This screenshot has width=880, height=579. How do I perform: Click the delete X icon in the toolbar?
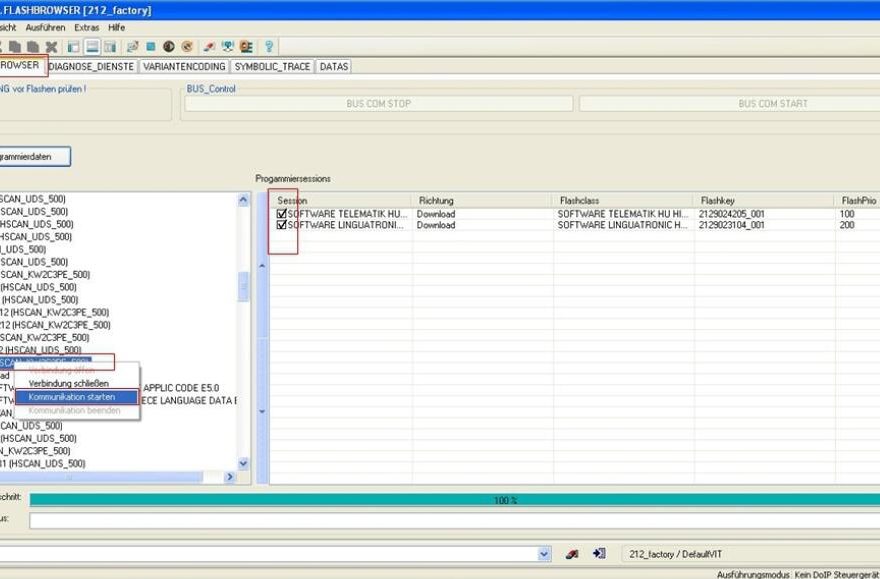pyautogui.click(x=52, y=47)
